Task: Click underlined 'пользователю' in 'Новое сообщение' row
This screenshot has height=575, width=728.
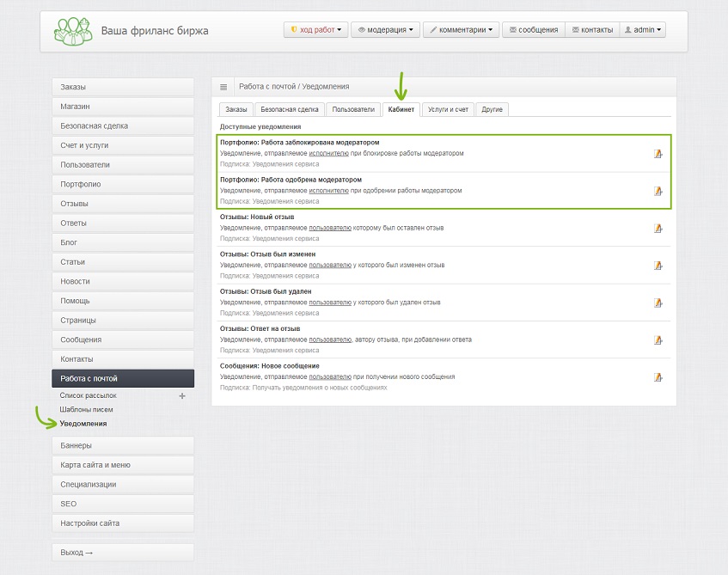Action: point(330,376)
